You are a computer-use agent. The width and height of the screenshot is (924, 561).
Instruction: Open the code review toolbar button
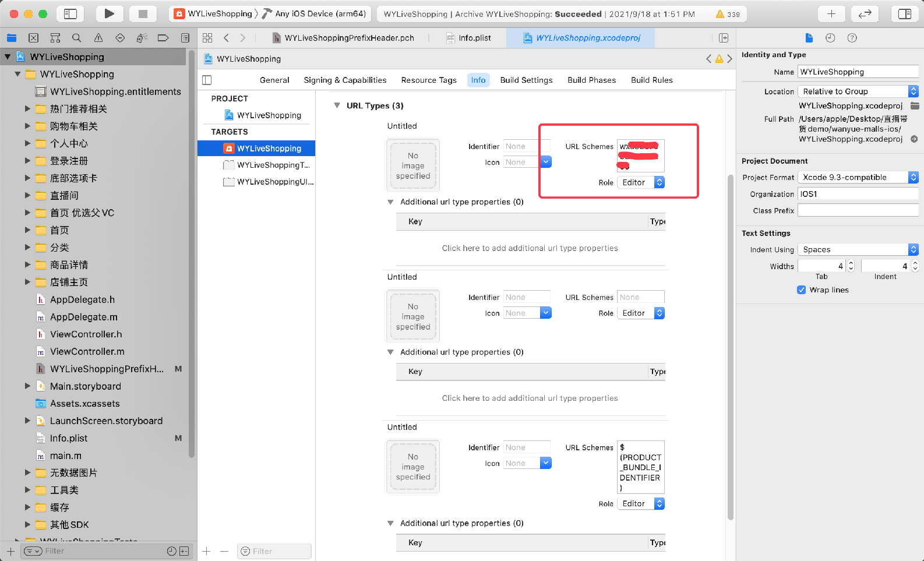[x=865, y=13]
